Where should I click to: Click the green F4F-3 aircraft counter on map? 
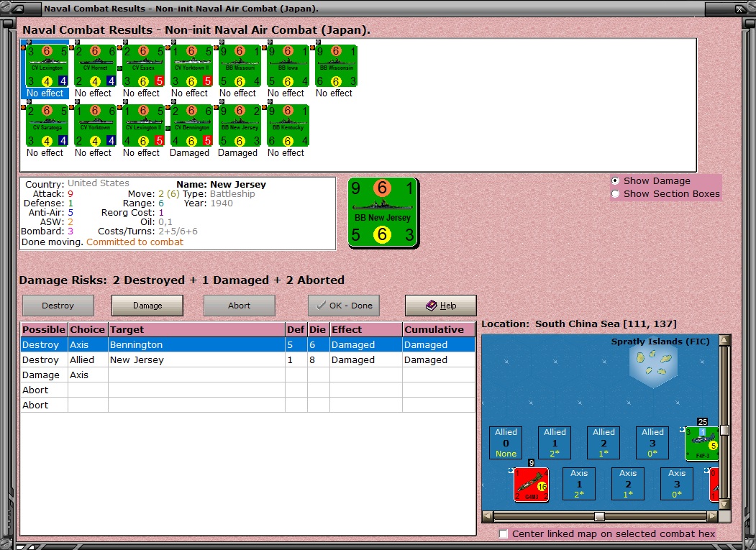(x=702, y=444)
